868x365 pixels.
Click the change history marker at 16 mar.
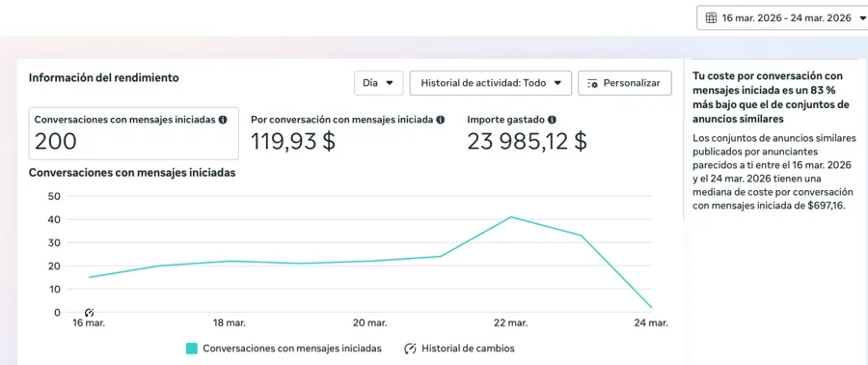(89, 313)
